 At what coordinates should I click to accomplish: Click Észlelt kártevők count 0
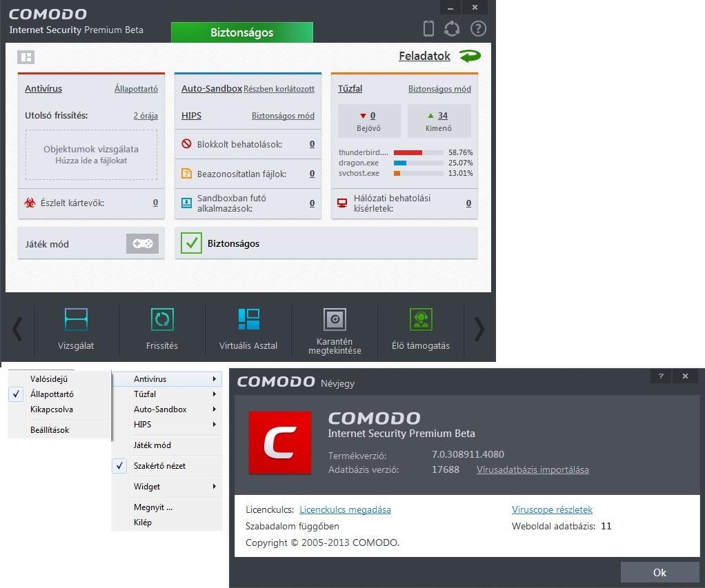(156, 203)
